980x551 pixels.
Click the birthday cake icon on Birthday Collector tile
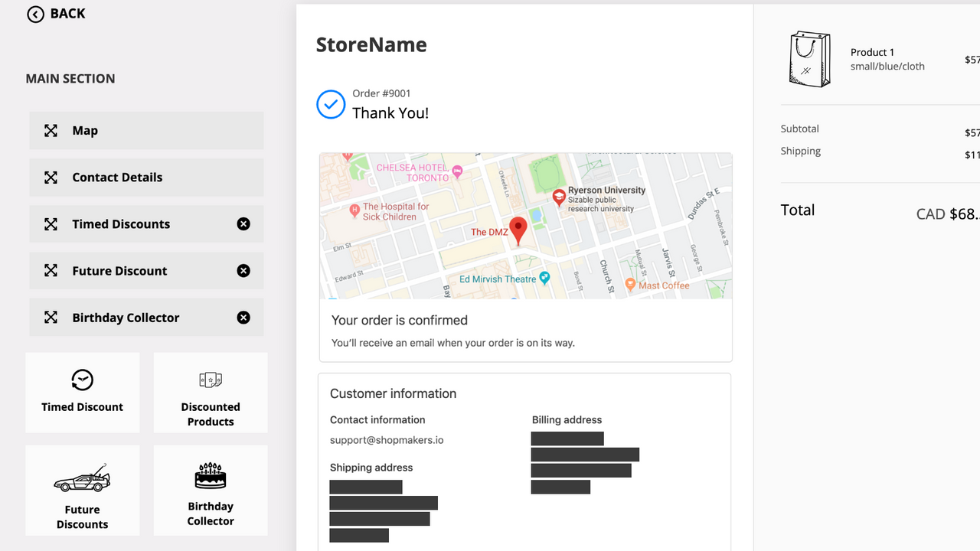210,475
